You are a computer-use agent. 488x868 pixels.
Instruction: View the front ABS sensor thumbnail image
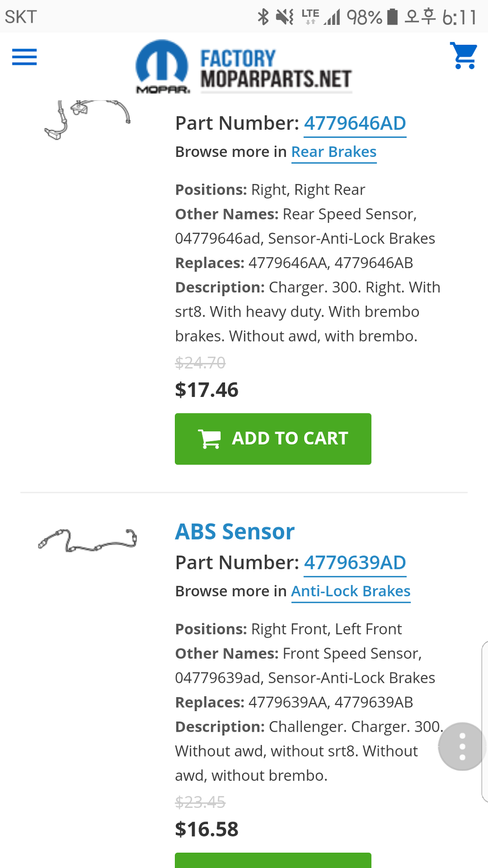tap(87, 540)
